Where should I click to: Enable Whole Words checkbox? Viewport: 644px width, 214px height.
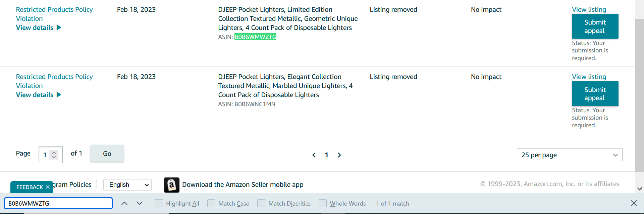coord(323,203)
